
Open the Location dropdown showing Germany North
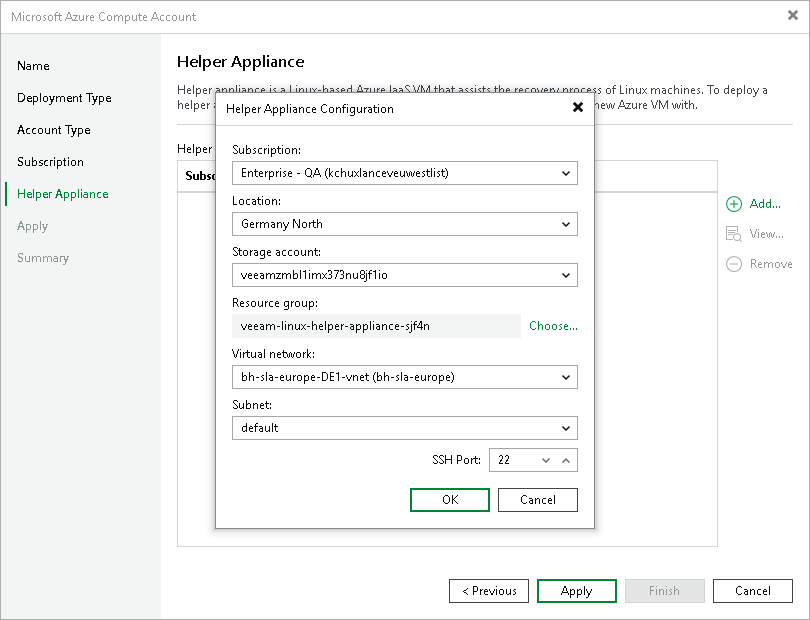tap(404, 224)
